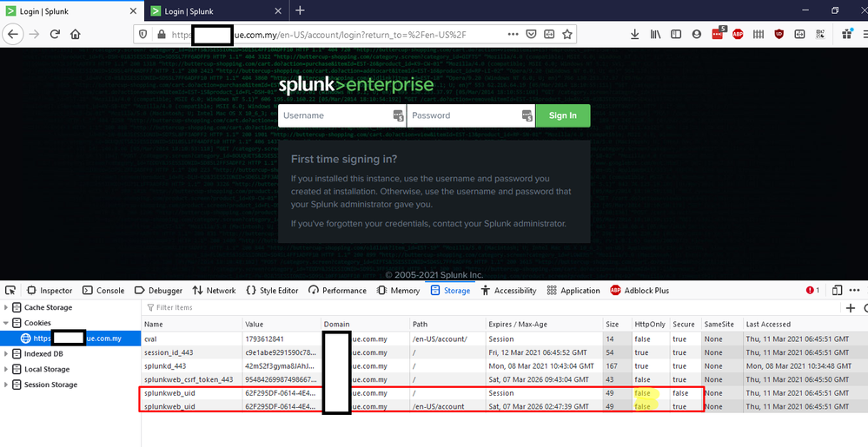Screen dimensions: 868x447
Task: Click the green Sign In button
Action: pyautogui.click(x=562, y=115)
